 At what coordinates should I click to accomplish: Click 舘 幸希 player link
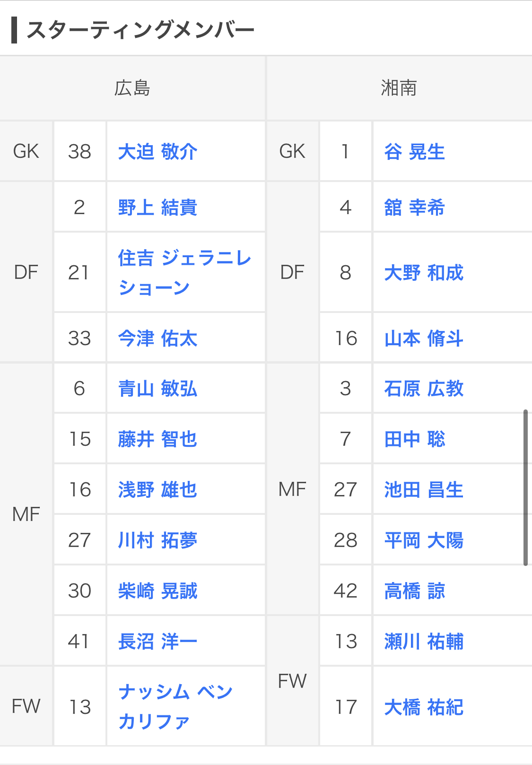pyautogui.click(x=414, y=208)
